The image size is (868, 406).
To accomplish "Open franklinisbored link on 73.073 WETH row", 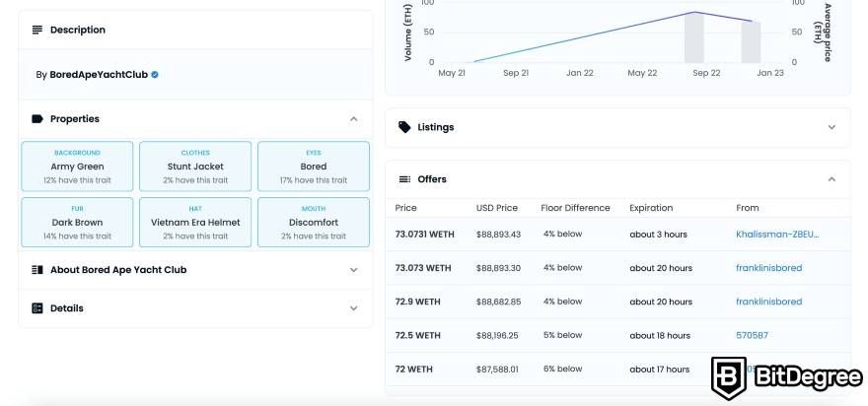I will tap(769, 268).
